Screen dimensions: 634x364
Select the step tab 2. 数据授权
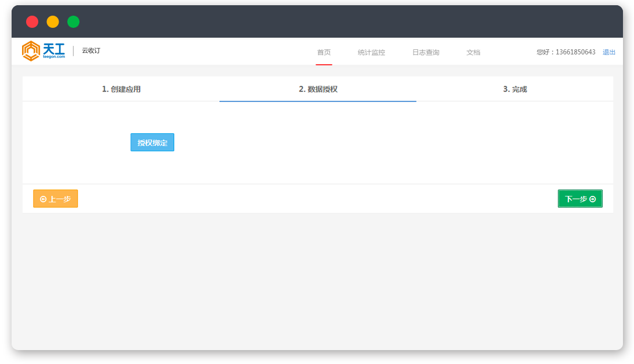click(318, 89)
